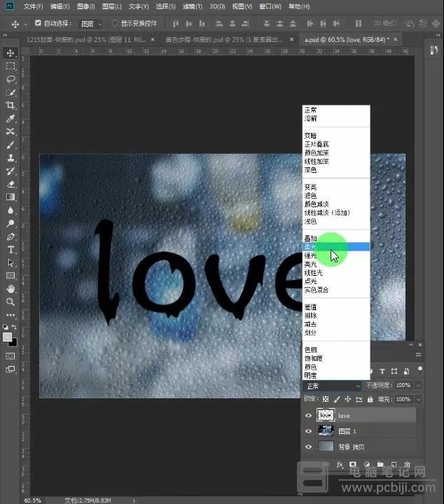444x504 pixels.
Task: Select the Blur tool
Action: pyautogui.click(x=11, y=210)
